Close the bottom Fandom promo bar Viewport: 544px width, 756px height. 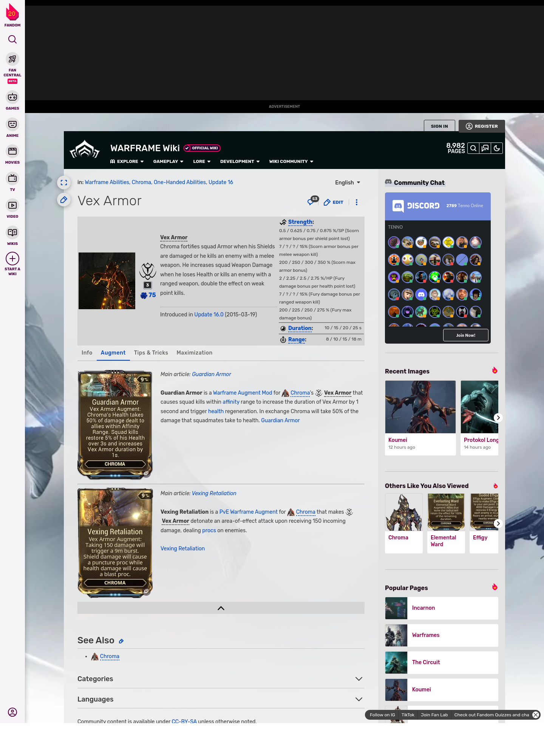pos(536,715)
